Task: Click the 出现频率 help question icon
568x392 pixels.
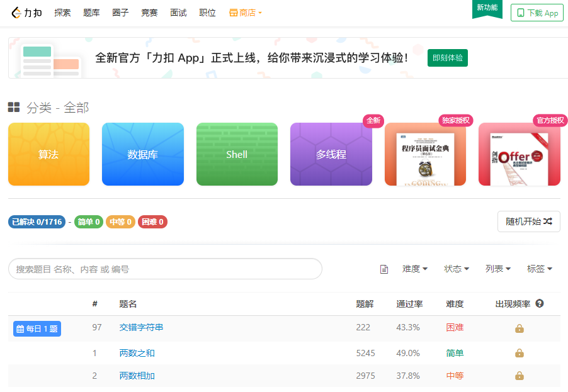Action: [x=540, y=303]
